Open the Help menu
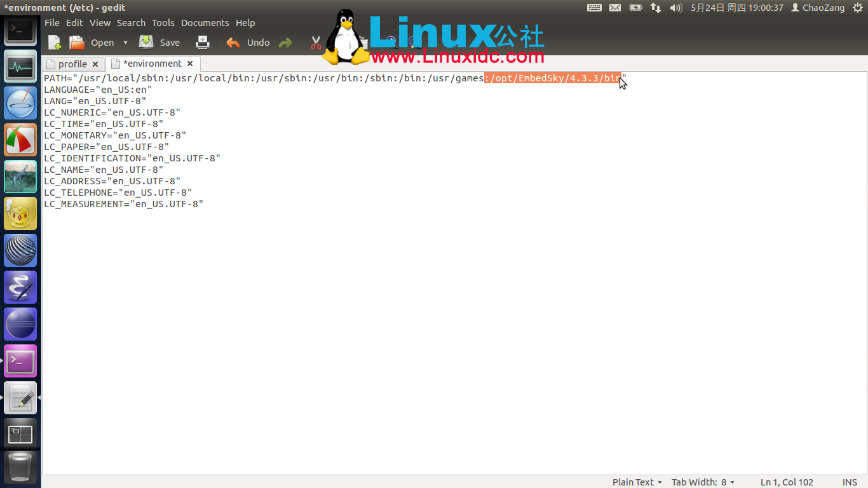The image size is (868, 488). pyautogui.click(x=245, y=23)
